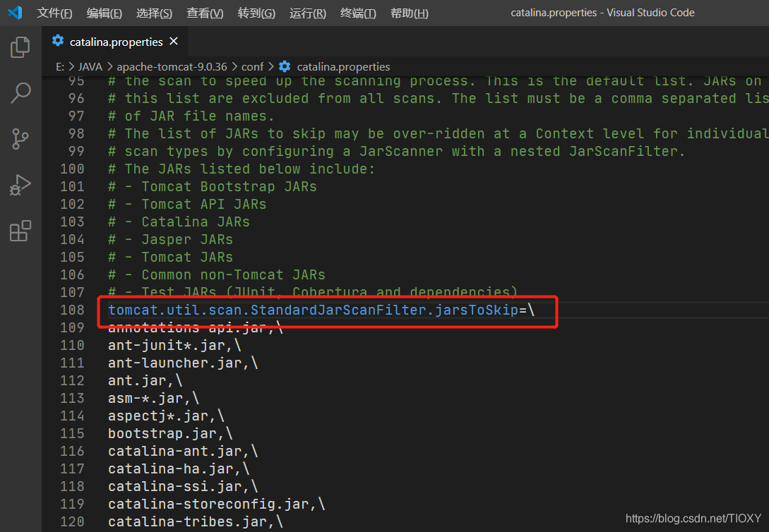Click line number 100 in the gutter
Screen dimensions: 769x532
tap(72, 169)
